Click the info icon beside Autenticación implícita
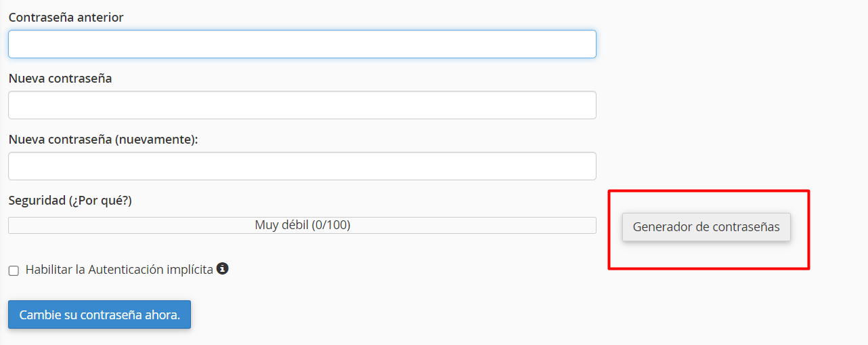The image size is (868, 345). (x=222, y=268)
